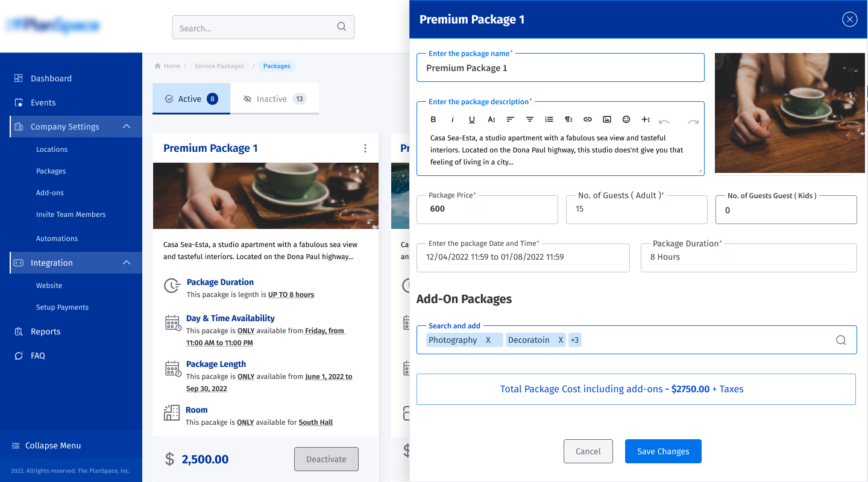
Task: Toggle italic formatting in description editor
Action: (453, 119)
